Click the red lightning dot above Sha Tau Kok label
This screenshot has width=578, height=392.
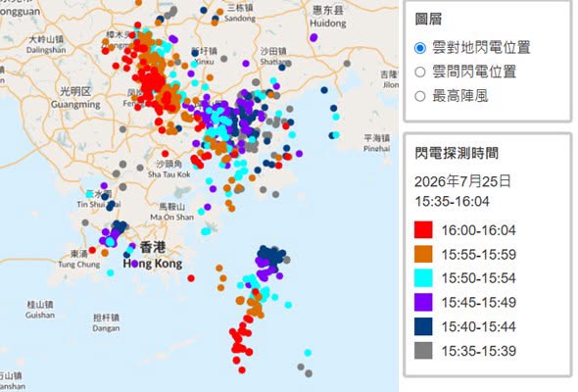click(166, 154)
